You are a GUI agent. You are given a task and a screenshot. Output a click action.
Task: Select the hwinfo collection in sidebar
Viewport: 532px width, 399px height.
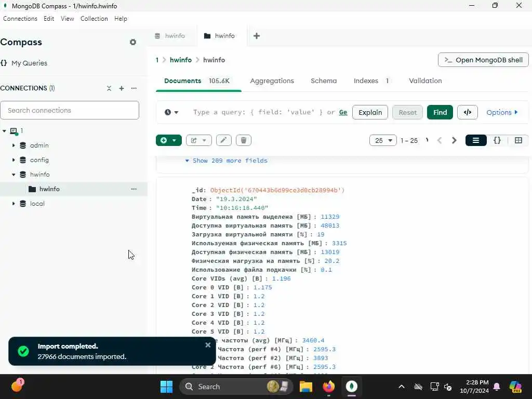pyautogui.click(x=74, y=189)
